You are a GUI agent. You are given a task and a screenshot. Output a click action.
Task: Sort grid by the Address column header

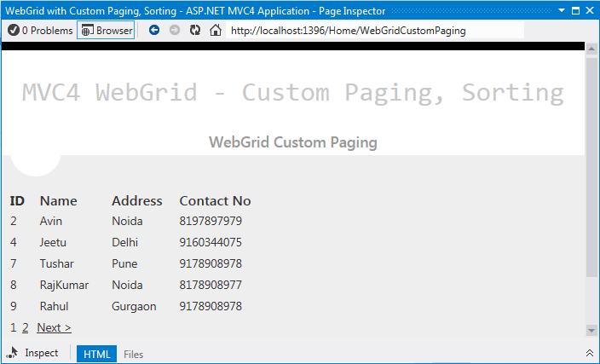tap(136, 201)
